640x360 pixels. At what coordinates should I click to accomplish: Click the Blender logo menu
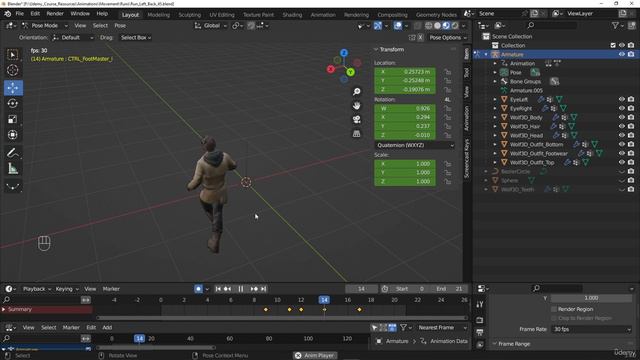coord(7,14)
